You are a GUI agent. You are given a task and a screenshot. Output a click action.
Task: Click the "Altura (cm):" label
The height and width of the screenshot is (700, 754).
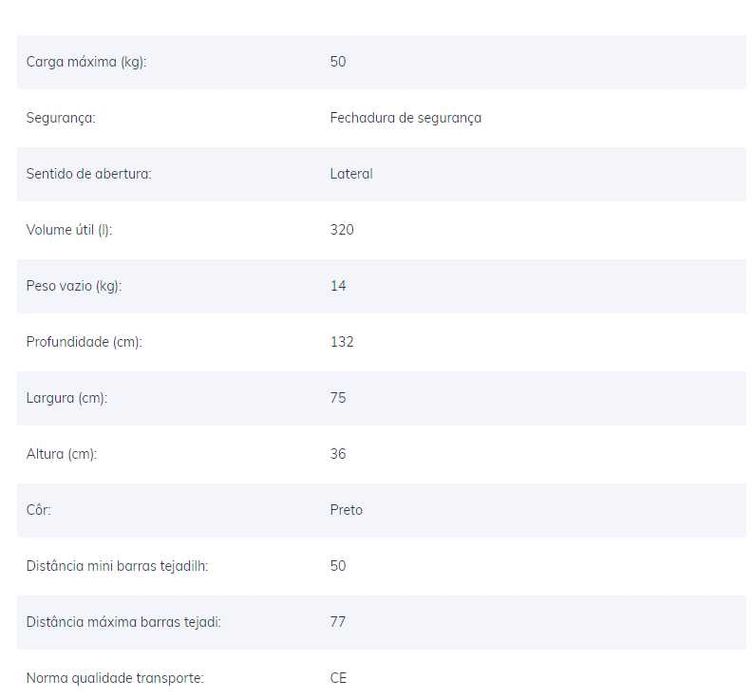61,454
